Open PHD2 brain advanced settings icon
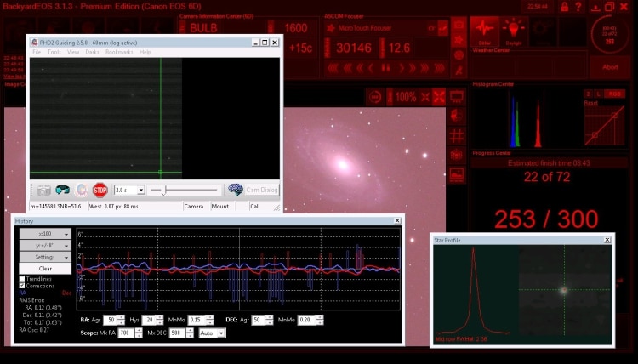The image size is (638, 364). pyautogui.click(x=235, y=190)
